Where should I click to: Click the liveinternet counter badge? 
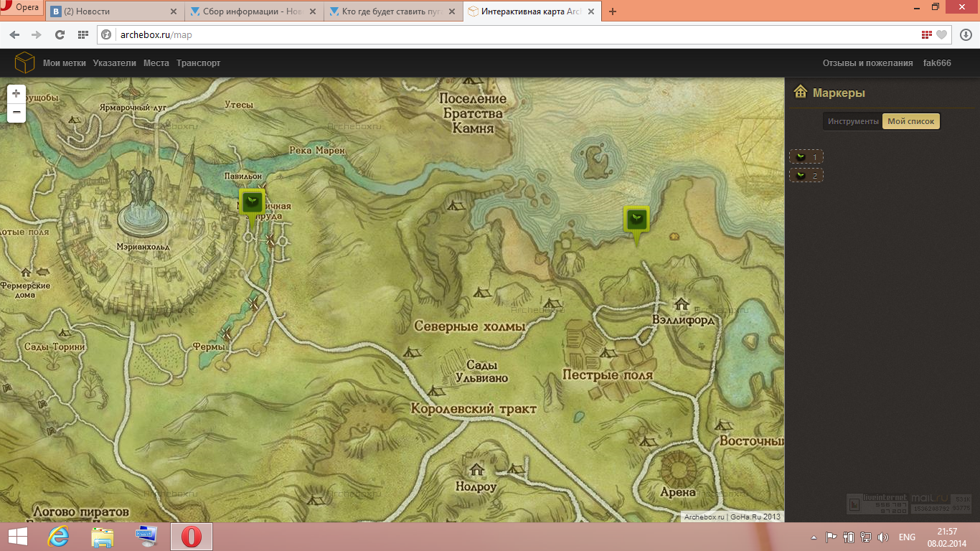(877, 504)
